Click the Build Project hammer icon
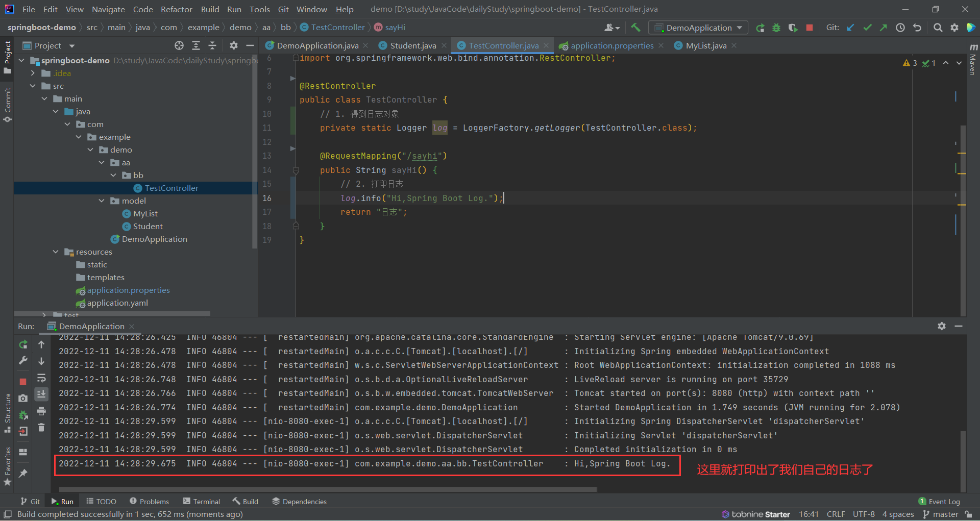Viewport: 980px width, 521px height. (x=635, y=28)
